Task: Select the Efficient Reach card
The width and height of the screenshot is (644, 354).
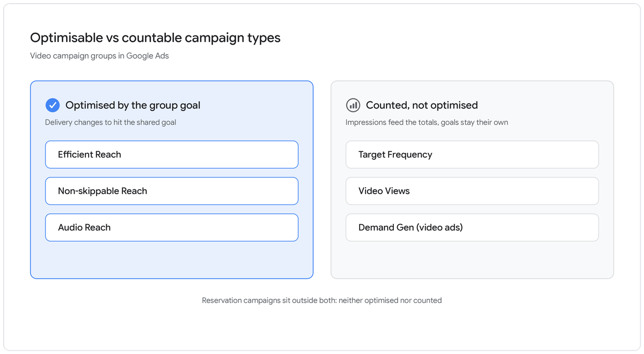Action: pos(172,154)
